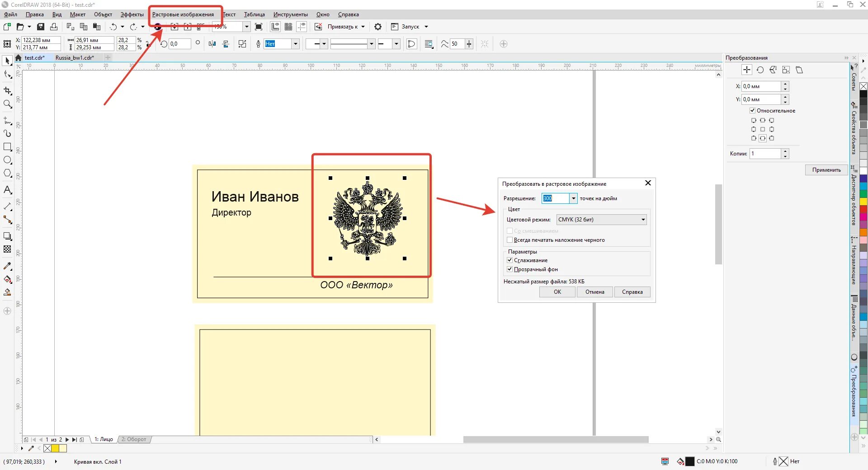
Task: Undo the last action
Action: click(x=113, y=27)
